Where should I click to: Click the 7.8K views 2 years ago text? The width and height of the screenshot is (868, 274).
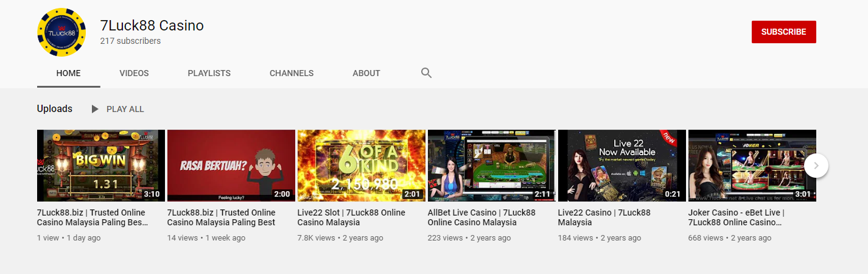point(340,238)
